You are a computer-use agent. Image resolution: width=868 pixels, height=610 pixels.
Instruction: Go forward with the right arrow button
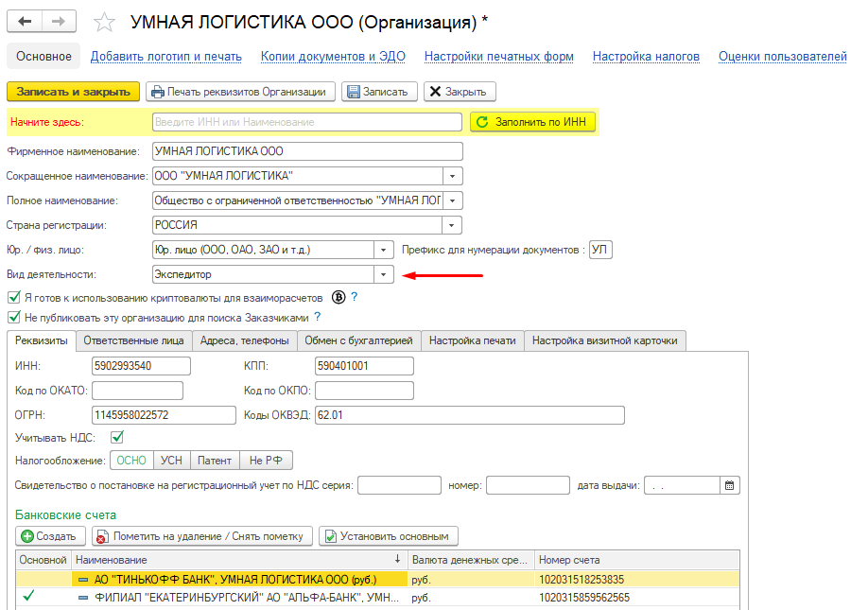click(59, 22)
